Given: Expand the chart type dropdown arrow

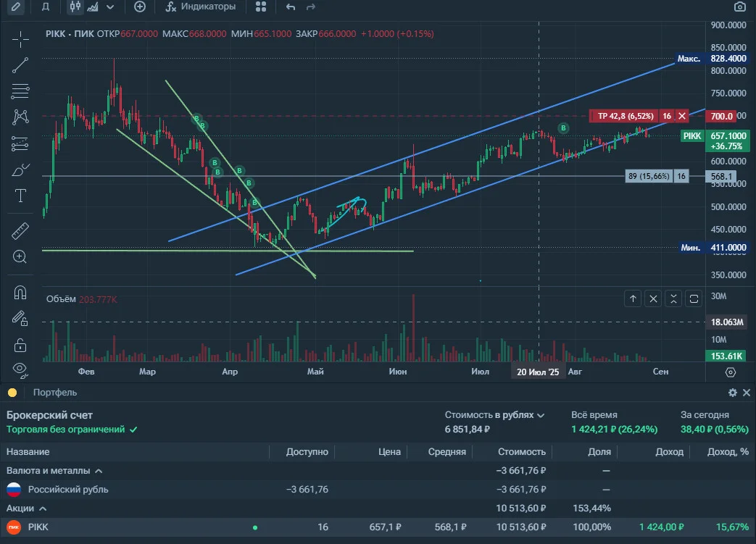Looking at the screenshot, I should pos(110,7).
